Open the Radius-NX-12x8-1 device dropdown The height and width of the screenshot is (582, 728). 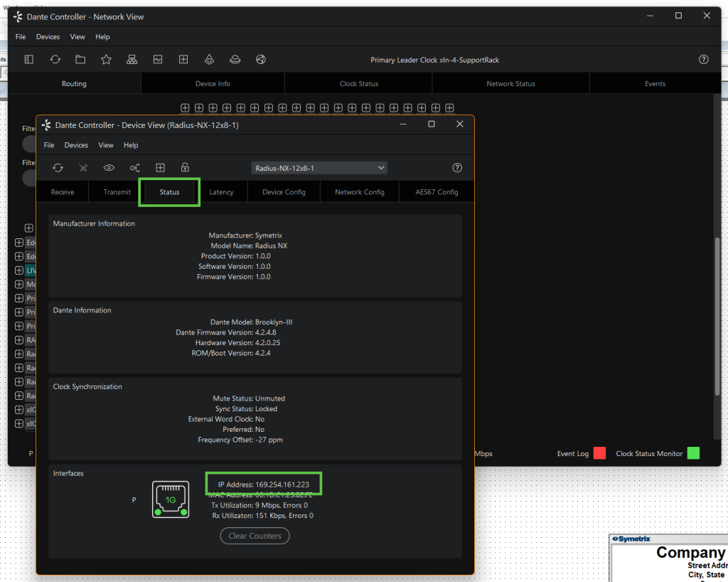coord(320,168)
